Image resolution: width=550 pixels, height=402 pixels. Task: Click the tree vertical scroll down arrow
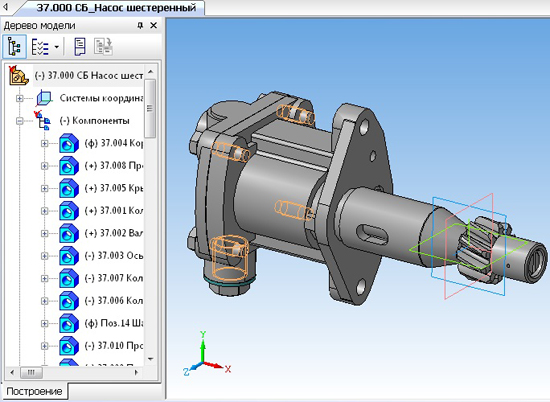[x=150, y=359]
